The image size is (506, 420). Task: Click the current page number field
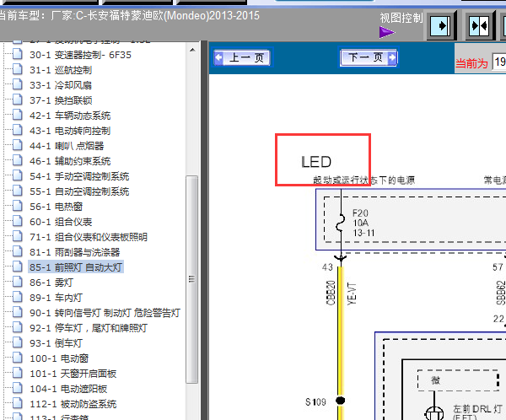coord(499,62)
